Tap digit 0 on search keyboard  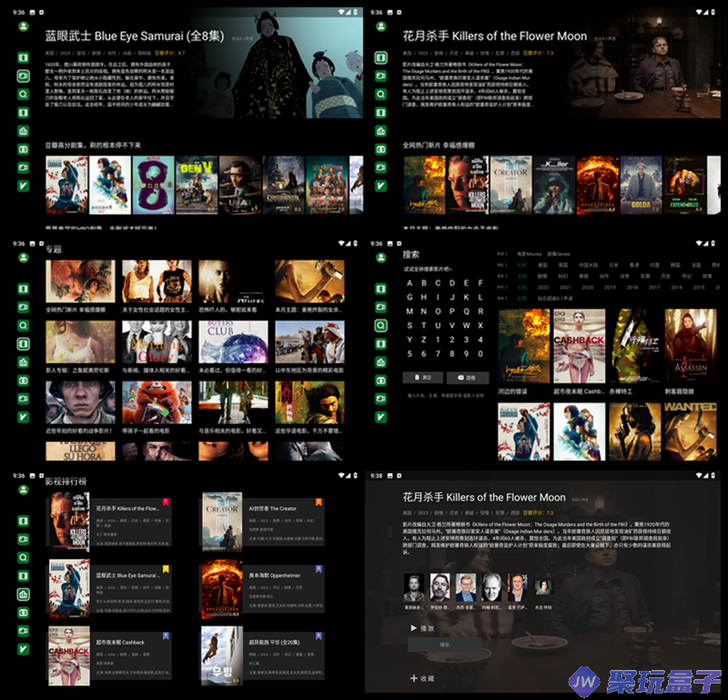click(x=480, y=354)
